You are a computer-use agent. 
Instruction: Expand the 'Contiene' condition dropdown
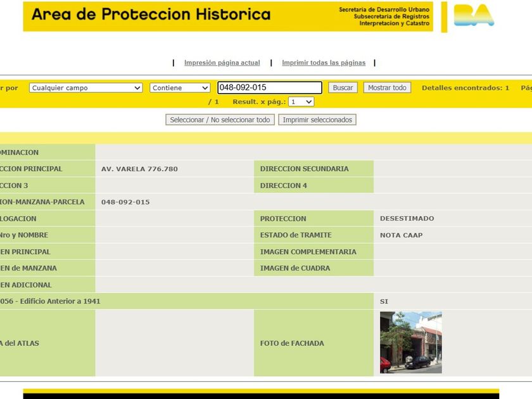[180, 88]
